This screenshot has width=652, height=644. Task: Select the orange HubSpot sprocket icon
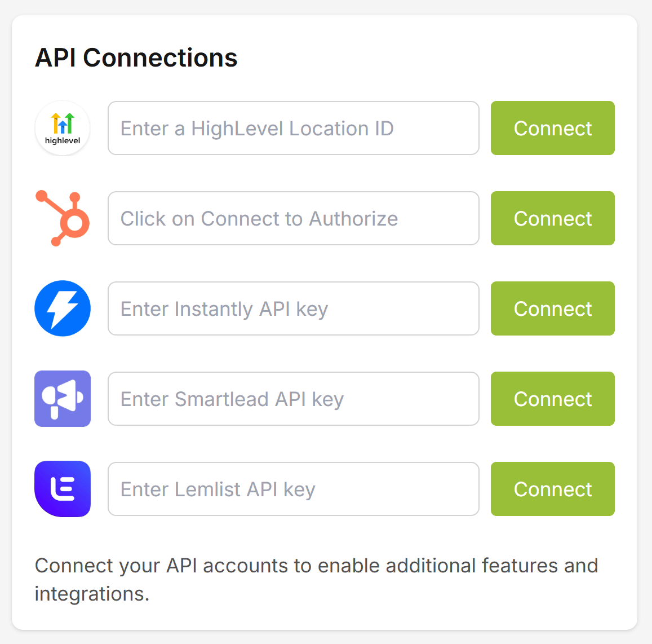coord(62,218)
